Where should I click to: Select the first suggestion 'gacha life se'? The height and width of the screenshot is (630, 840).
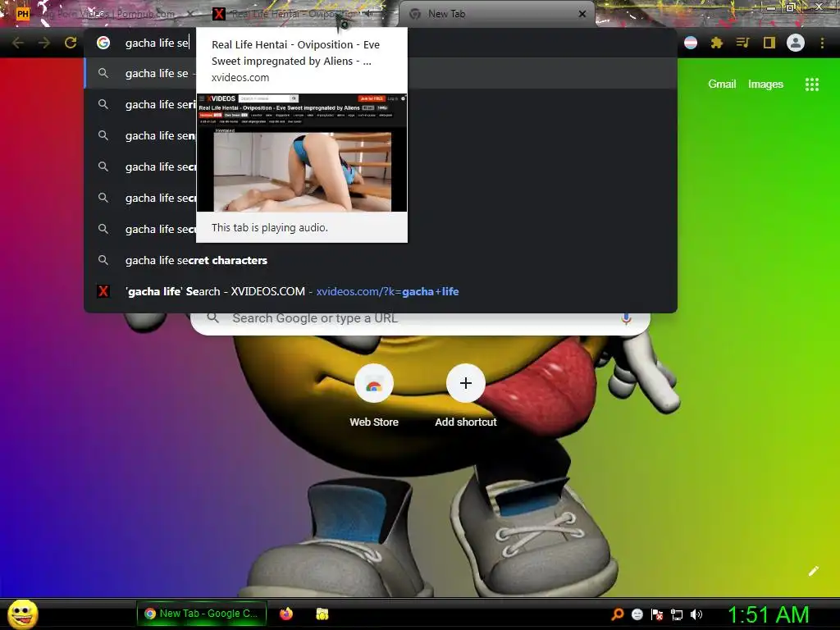pos(381,73)
